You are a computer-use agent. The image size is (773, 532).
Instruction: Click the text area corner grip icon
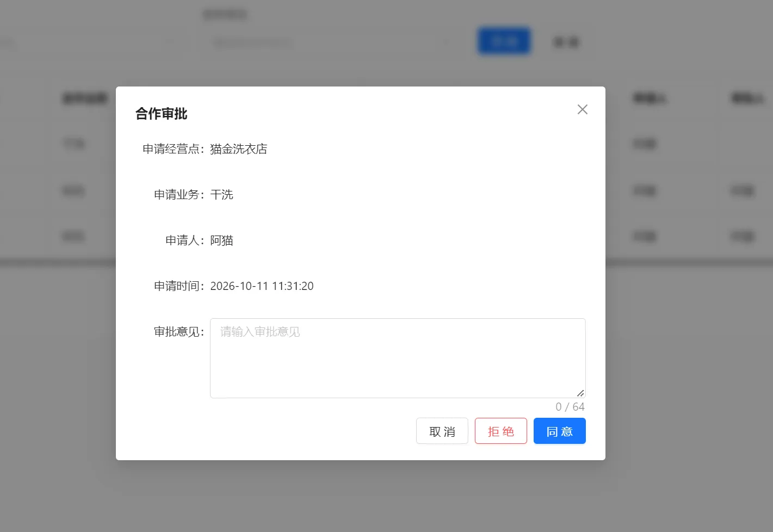580,393
